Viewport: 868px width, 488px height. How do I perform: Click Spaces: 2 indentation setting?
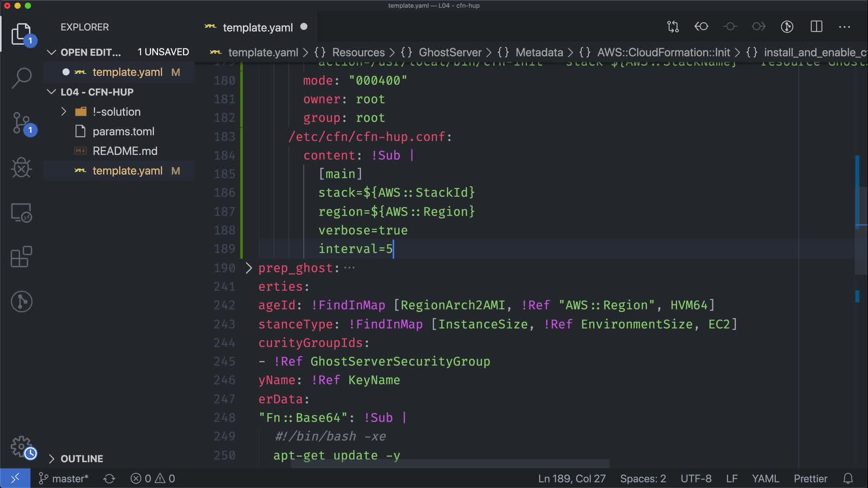tap(642, 479)
